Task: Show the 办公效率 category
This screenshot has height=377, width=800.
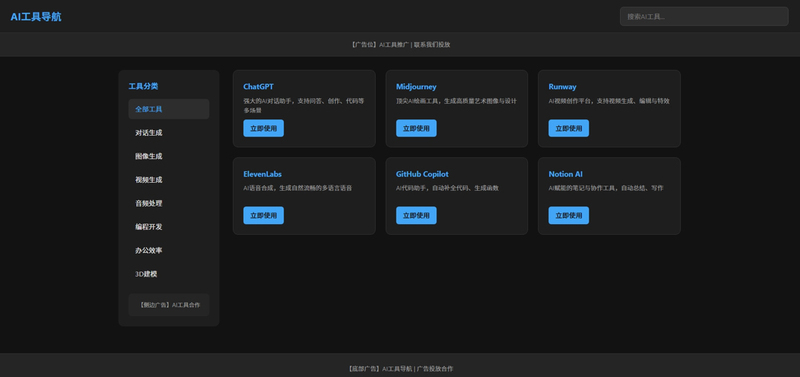Action: (169, 250)
